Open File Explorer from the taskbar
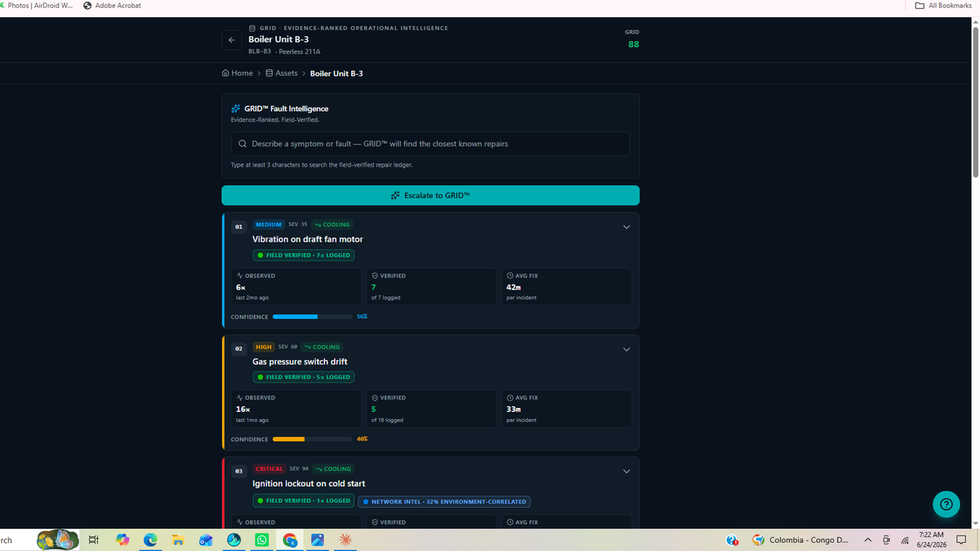 coord(177,540)
